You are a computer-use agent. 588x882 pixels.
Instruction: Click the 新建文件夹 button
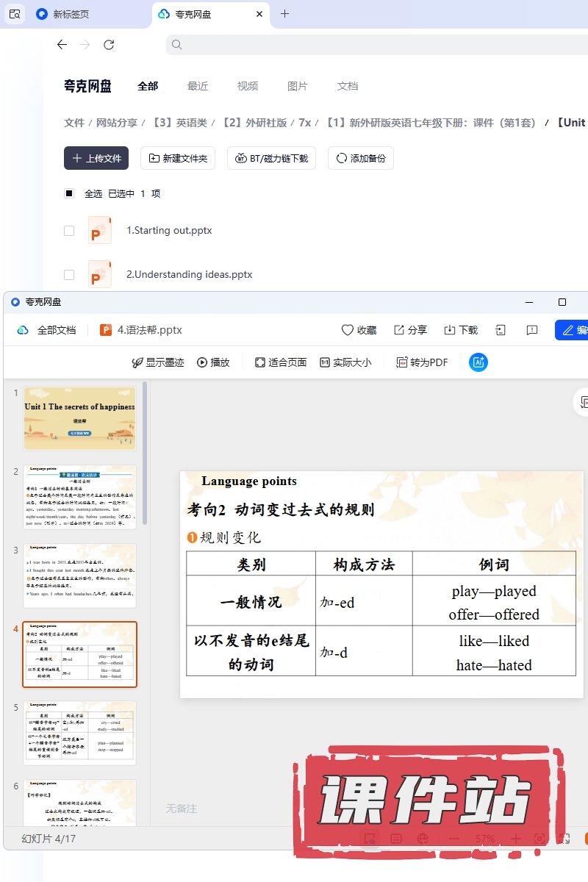click(x=178, y=158)
